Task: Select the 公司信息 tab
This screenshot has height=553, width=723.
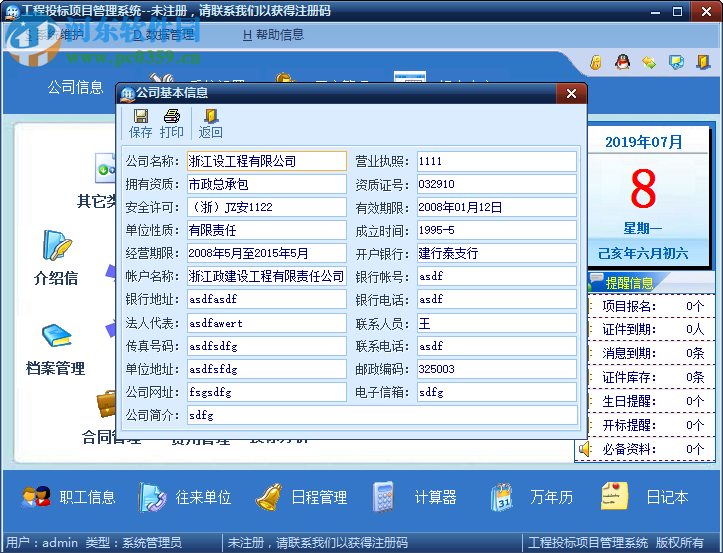Action: (75, 87)
